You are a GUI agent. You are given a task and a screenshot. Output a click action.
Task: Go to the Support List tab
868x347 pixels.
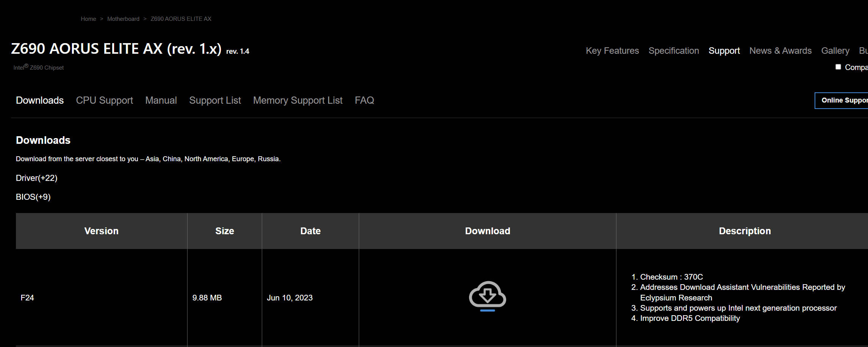pyautogui.click(x=215, y=100)
